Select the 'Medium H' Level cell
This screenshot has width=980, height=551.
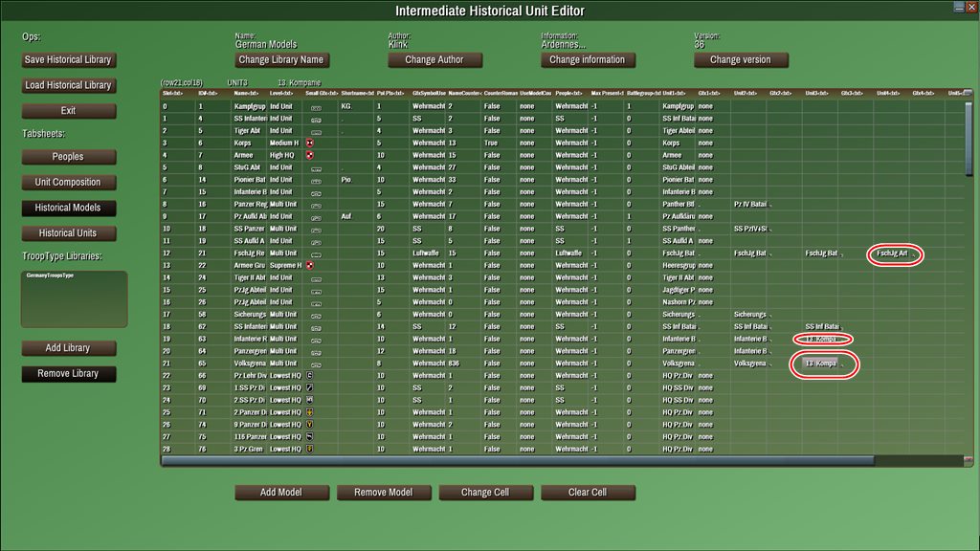pos(284,143)
